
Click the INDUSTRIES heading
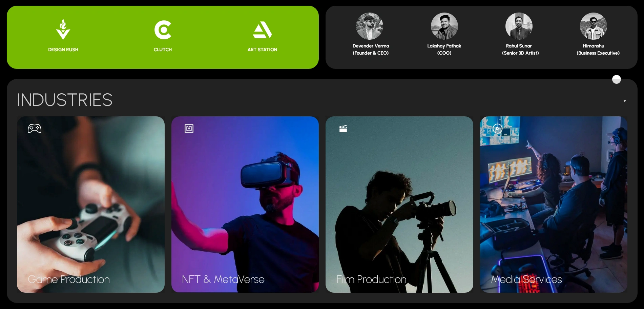(x=65, y=100)
